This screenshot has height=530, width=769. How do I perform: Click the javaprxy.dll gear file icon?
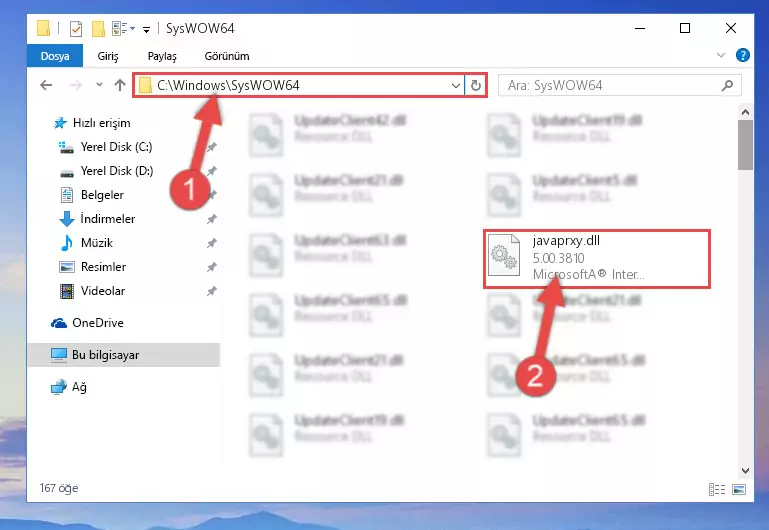tap(504, 255)
